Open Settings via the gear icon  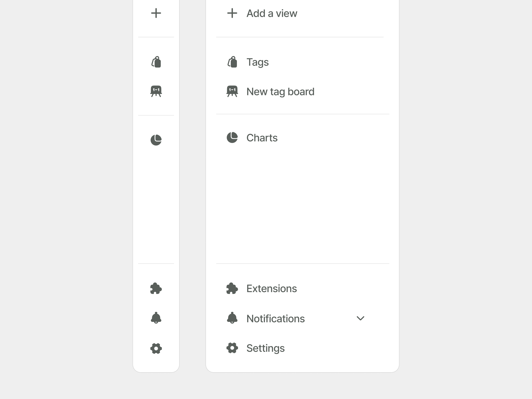pos(156,348)
